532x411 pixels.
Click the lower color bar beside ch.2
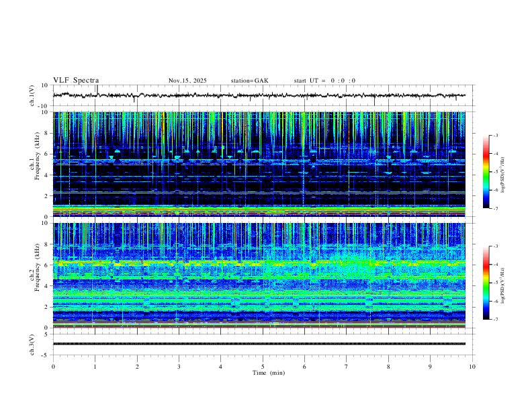tap(486, 283)
